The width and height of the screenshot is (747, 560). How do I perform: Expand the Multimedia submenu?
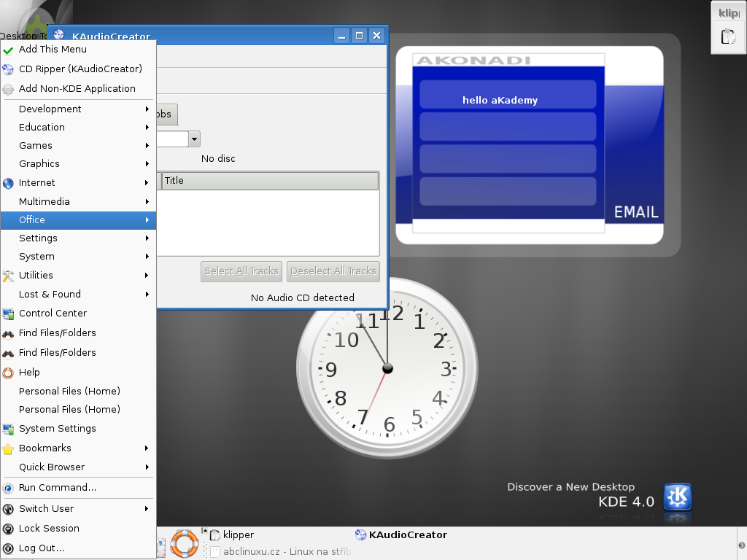pyautogui.click(x=78, y=201)
